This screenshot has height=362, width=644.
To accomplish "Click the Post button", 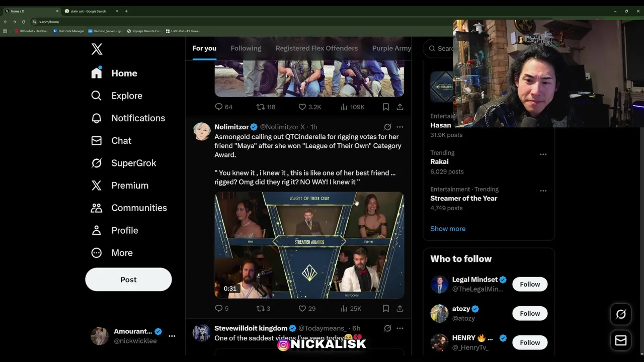I will pyautogui.click(x=128, y=280).
